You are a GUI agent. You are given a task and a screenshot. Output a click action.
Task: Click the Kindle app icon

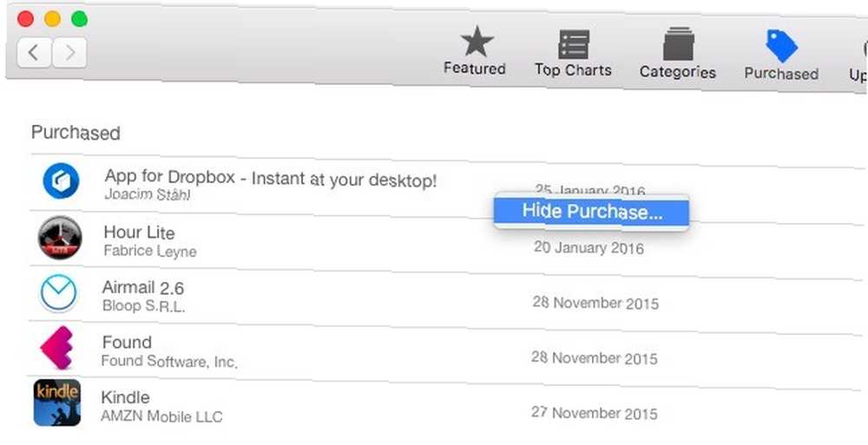57,402
